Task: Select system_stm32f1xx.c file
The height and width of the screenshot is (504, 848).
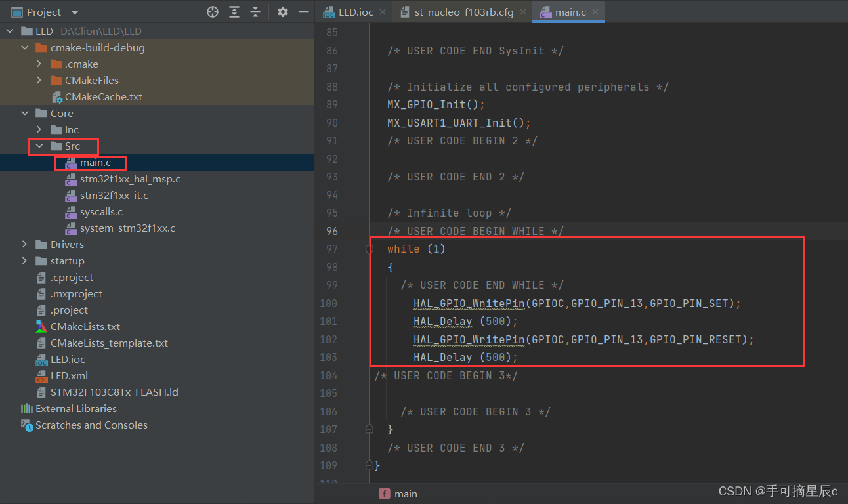Action: click(x=127, y=228)
